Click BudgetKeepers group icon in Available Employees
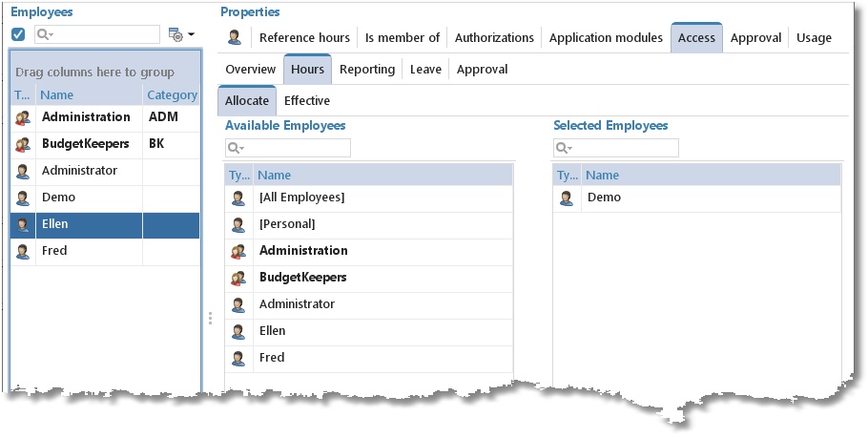This screenshot has height=437, width=868. [238, 278]
